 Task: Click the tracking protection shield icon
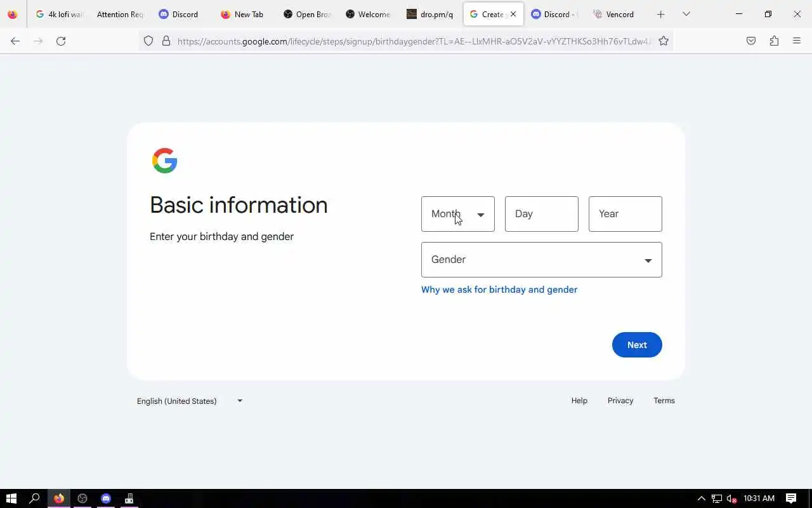click(x=148, y=41)
